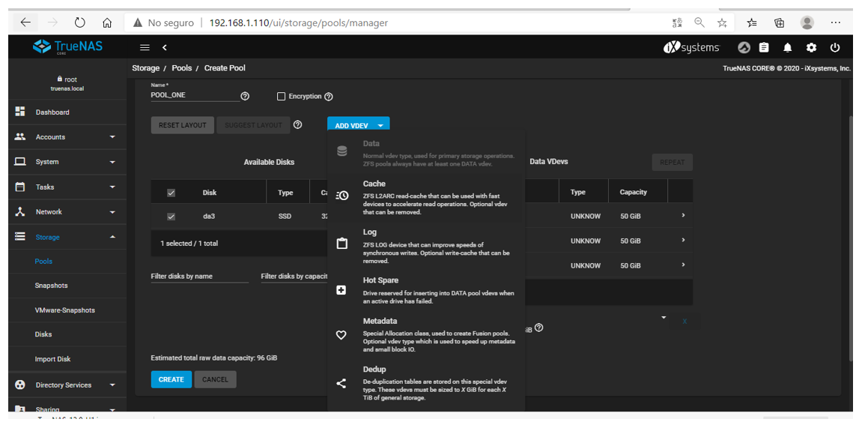Open the ADD VDEV dropdown

click(358, 126)
